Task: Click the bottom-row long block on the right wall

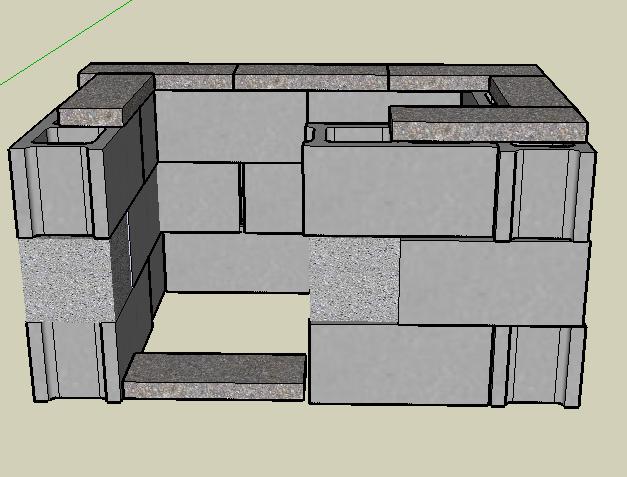Action: (400, 363)
